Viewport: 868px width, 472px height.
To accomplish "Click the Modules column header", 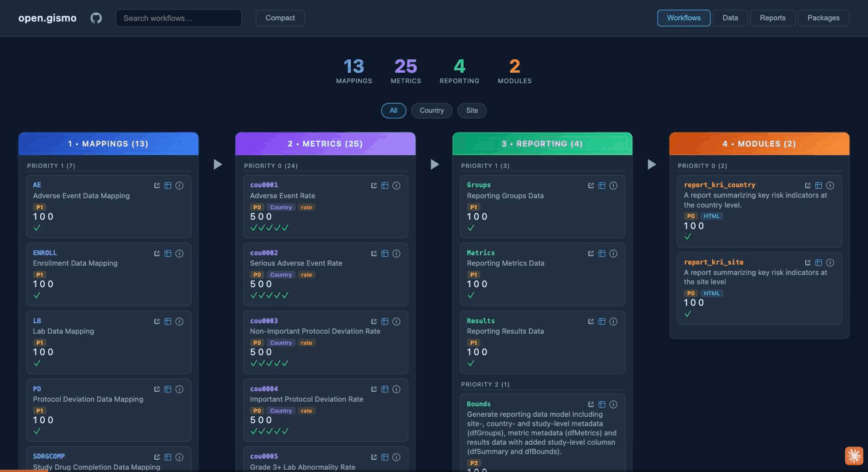I will pos(759,144).
